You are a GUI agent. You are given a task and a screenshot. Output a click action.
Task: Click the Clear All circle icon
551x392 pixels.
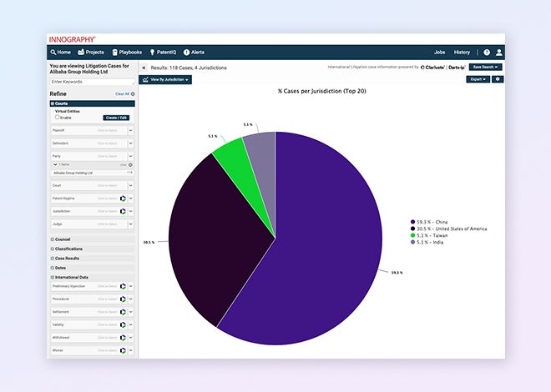point(132,94)
